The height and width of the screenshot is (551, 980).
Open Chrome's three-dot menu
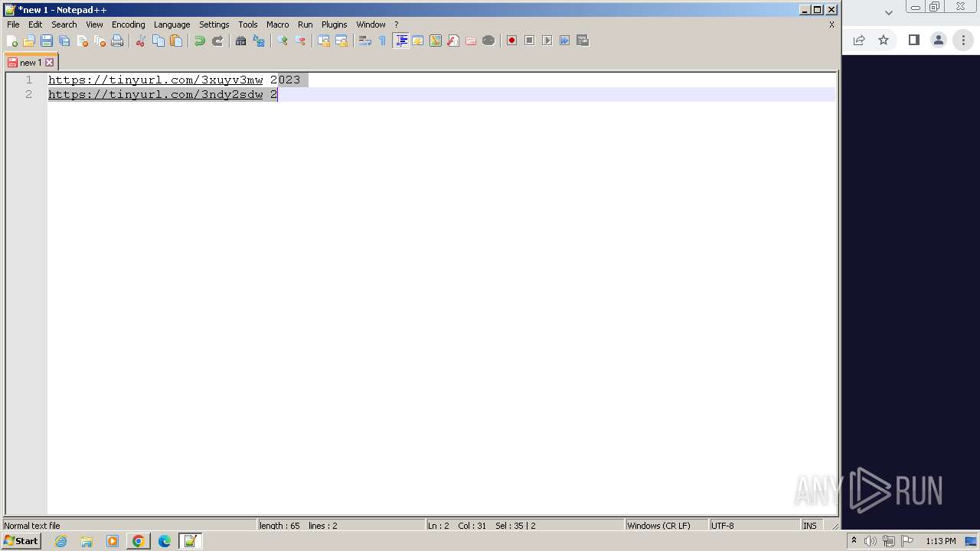point(963,41)
